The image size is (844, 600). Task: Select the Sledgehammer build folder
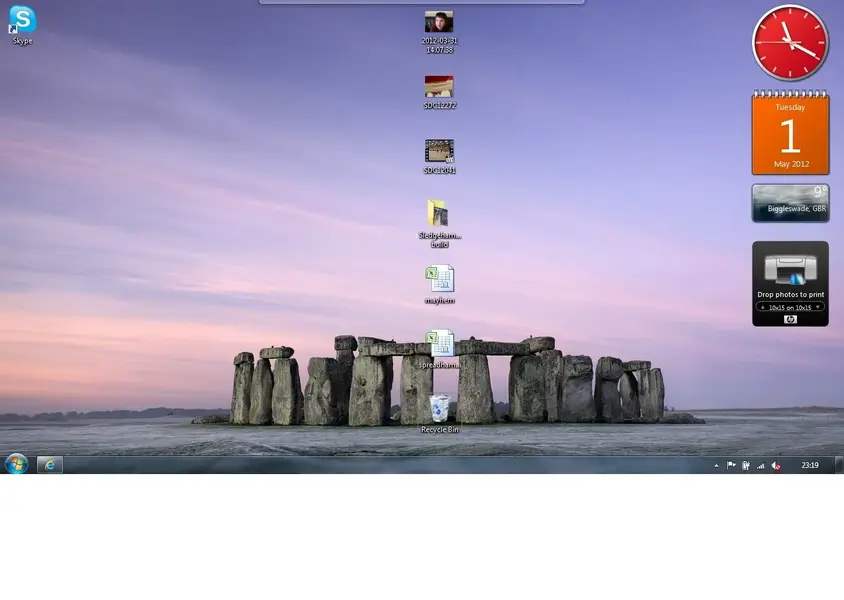point(438,214)
